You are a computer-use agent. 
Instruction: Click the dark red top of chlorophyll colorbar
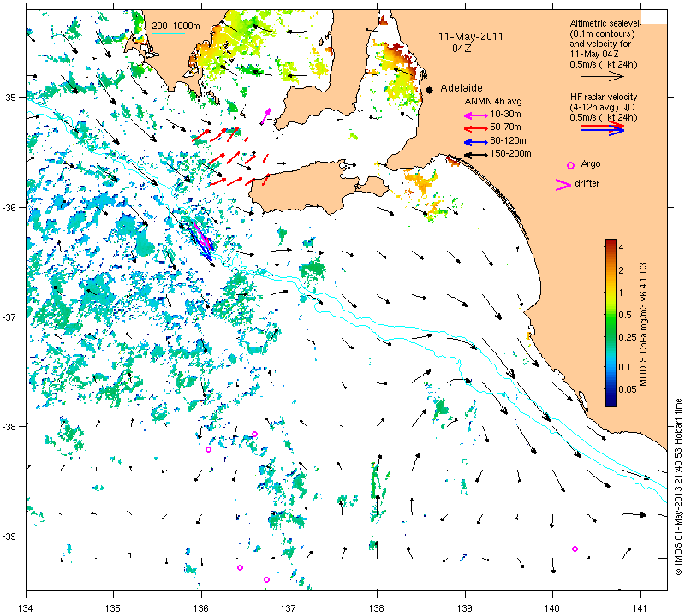[x=611, y=243]
